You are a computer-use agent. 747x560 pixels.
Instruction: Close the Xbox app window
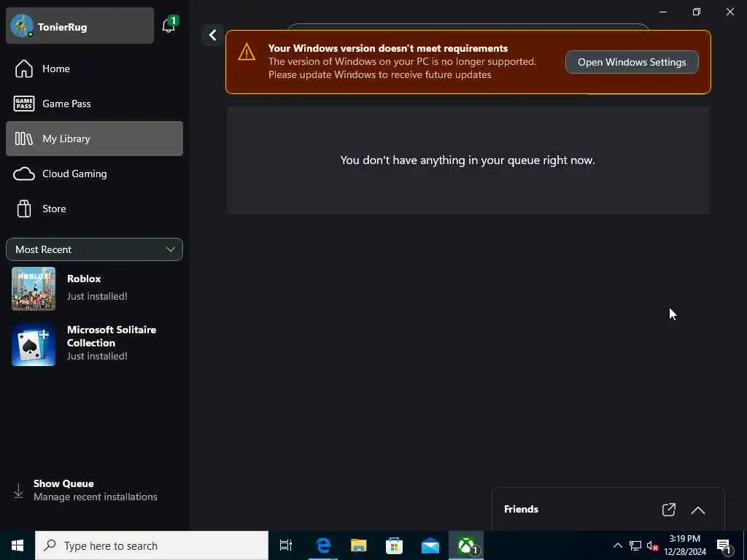pos(729,12)
